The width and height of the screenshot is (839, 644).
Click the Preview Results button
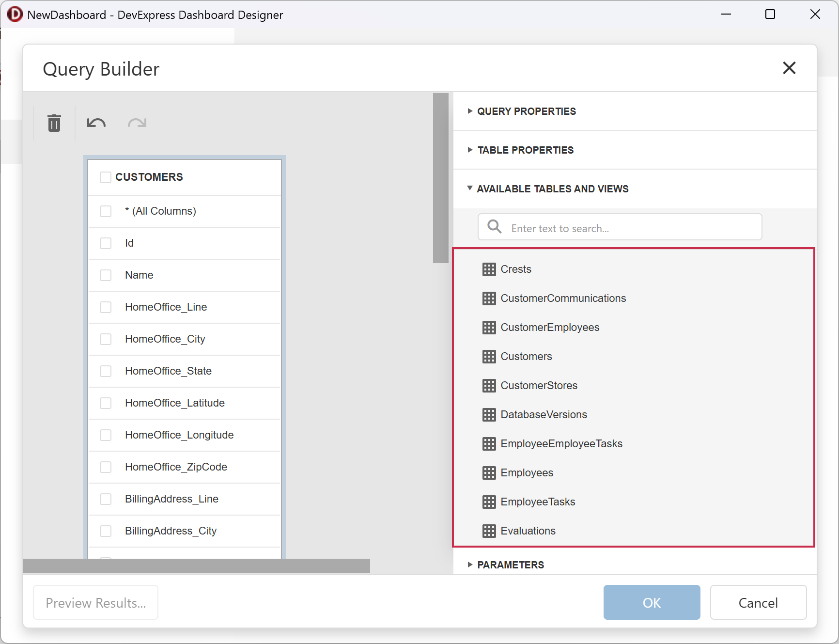pos(95,602)
